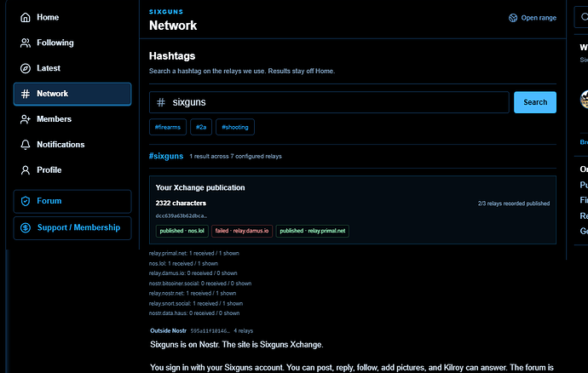Image resolution: width=588 pixels, height=373 pixels.
Task: Go to Following page
Action: pos(72,43)
